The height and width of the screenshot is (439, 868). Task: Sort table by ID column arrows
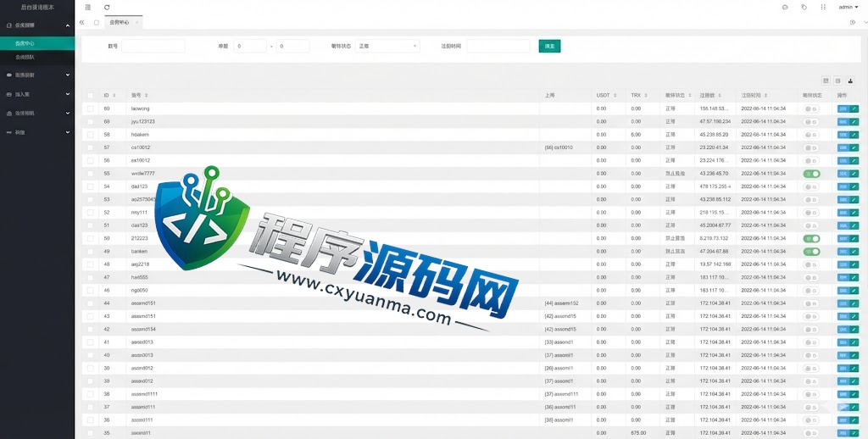tap(114, 96)
